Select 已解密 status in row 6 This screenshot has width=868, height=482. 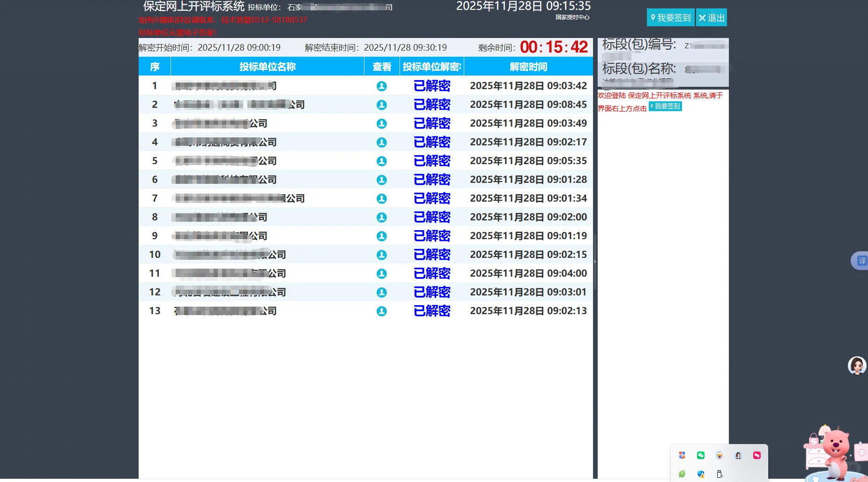[432, 180]
